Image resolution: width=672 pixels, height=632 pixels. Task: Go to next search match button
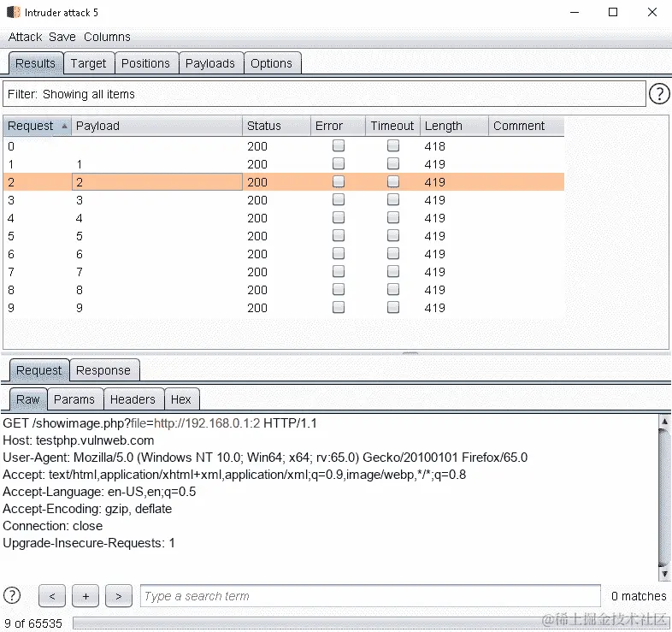tap(119, 595)
